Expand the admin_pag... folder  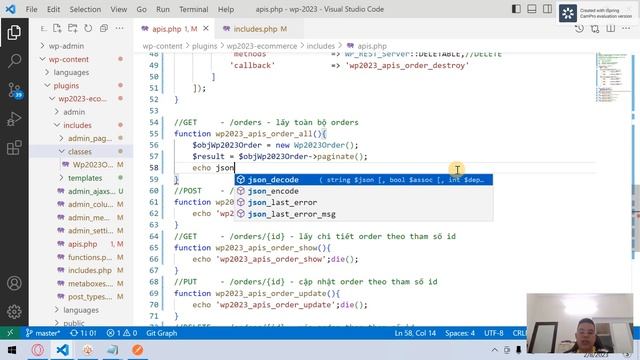coord(90,138)
